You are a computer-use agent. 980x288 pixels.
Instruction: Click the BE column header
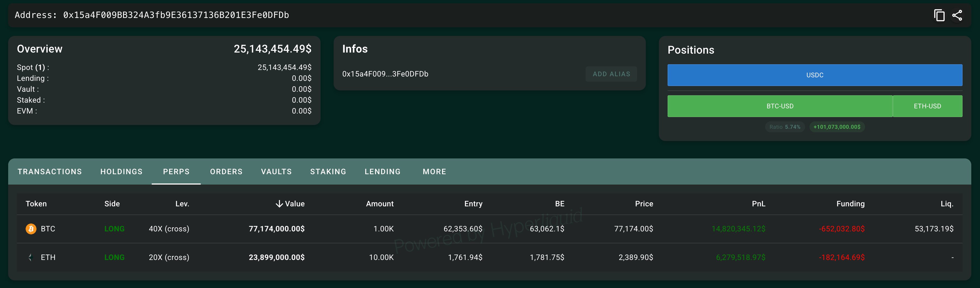pyautogui.click(x=560, y=204)
